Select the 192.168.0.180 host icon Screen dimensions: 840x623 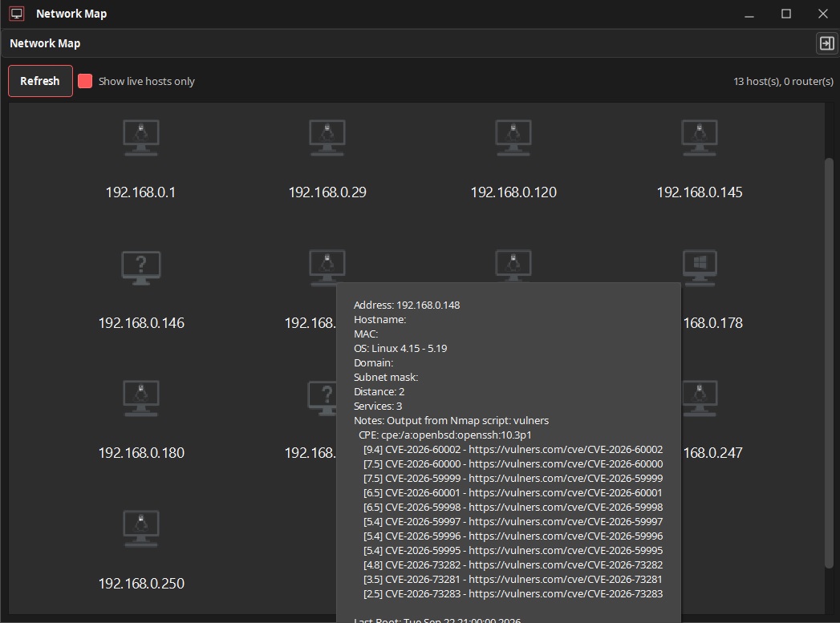point(141,398)
